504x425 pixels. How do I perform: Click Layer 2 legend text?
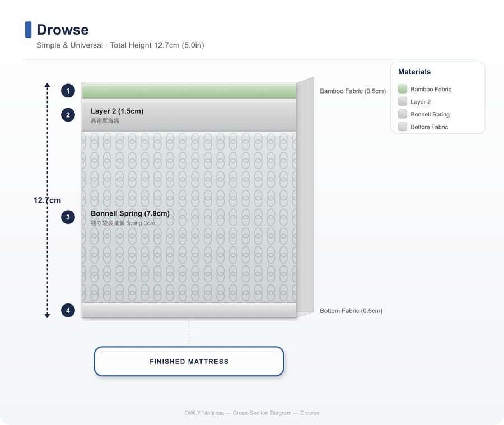pyautogui.click(x=421, y=102)
